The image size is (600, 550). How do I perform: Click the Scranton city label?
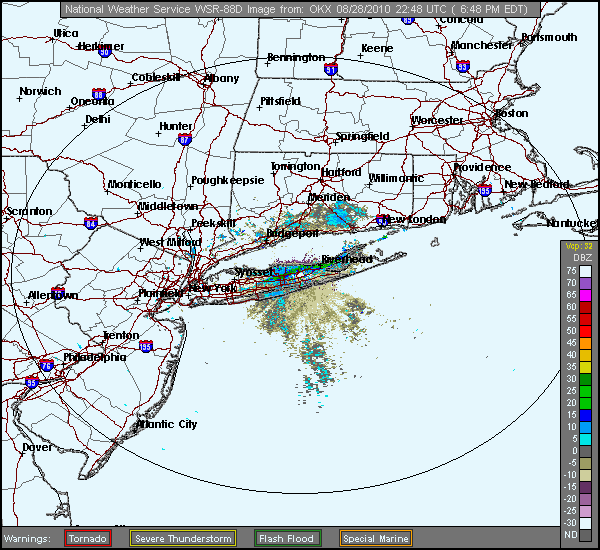click(x=29, y=211)
